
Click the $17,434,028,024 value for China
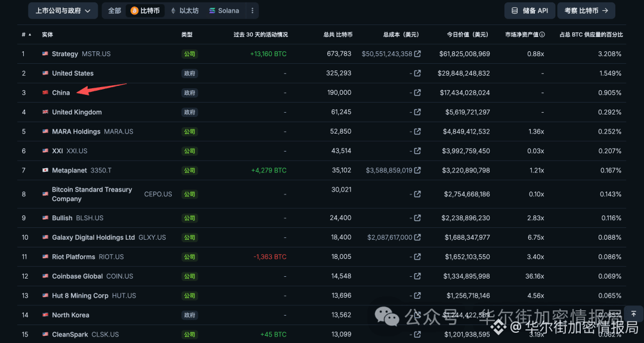pos(465,92)
